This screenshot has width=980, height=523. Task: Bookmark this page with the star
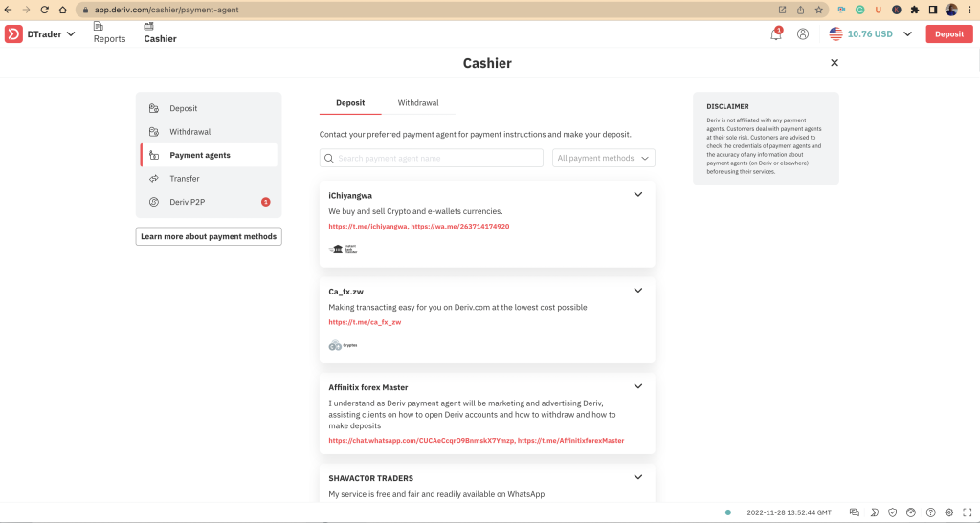click(x=819, y=10)
